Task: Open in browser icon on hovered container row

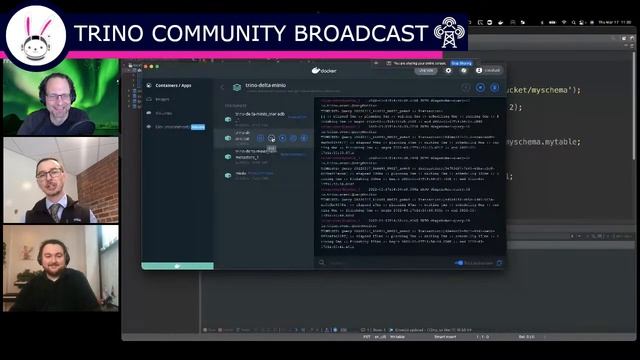Action: (260, 138)
